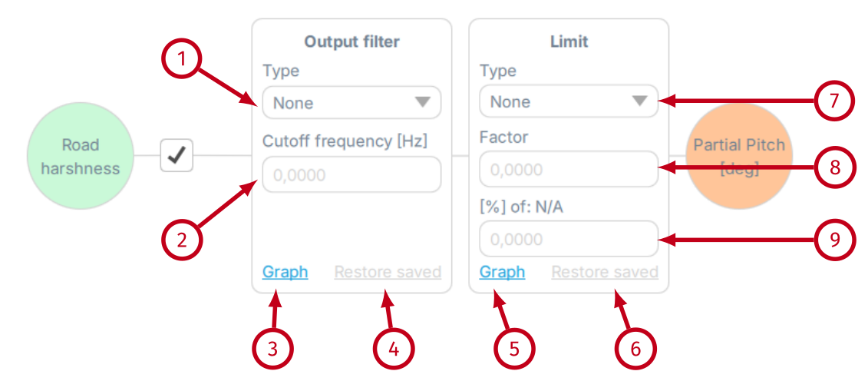Screen dimensions: 868x381
Task: Click Restore saved in Limit panel
Action: (x=605, y=272)
